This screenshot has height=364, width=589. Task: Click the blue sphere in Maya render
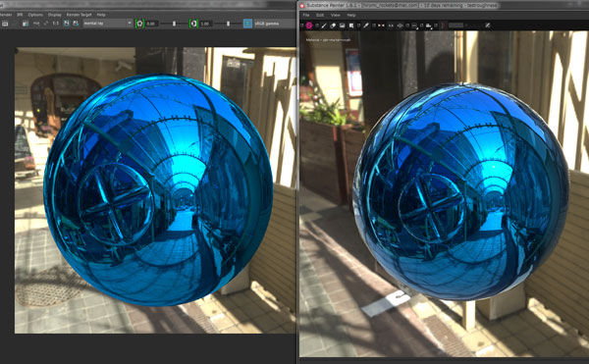[x=158, y=190]
